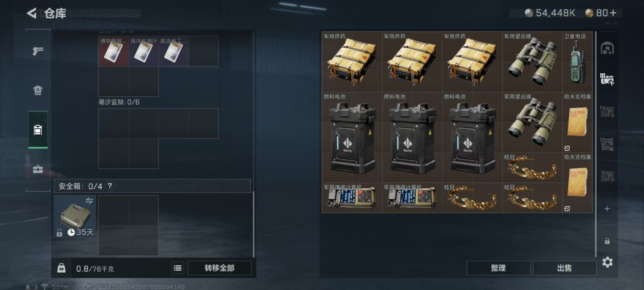Click the 整理 organize button
The width and height of the screenshot is (644, 290).
(498, 268)
